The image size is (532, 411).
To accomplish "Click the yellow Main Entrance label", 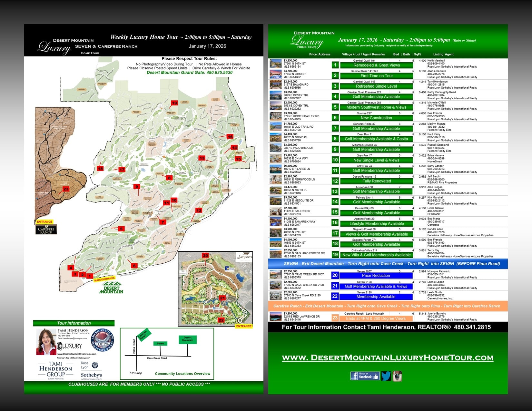I will click(x=104, y=279).
